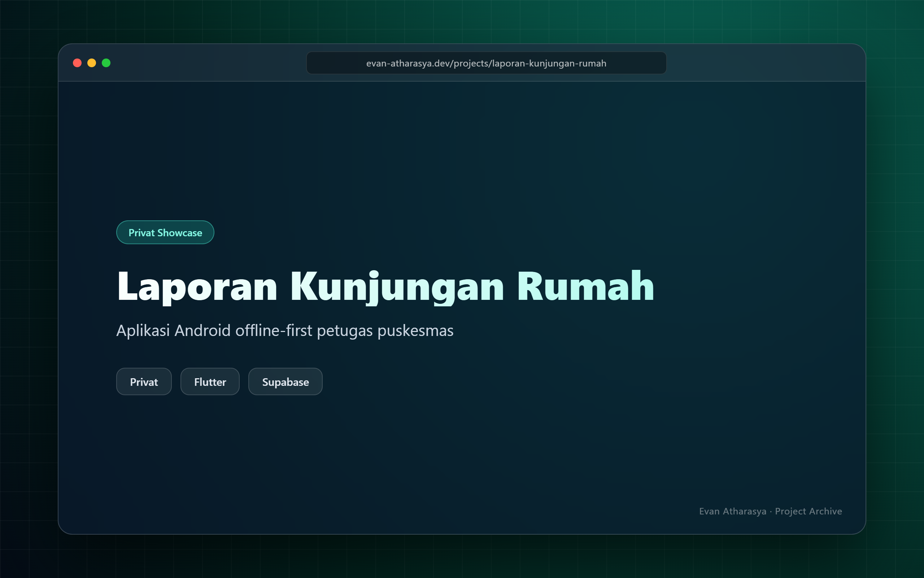This screenshot has width=924, height=578.
Task: Select the Privat tag chip
Action: [x=144, y=381]
